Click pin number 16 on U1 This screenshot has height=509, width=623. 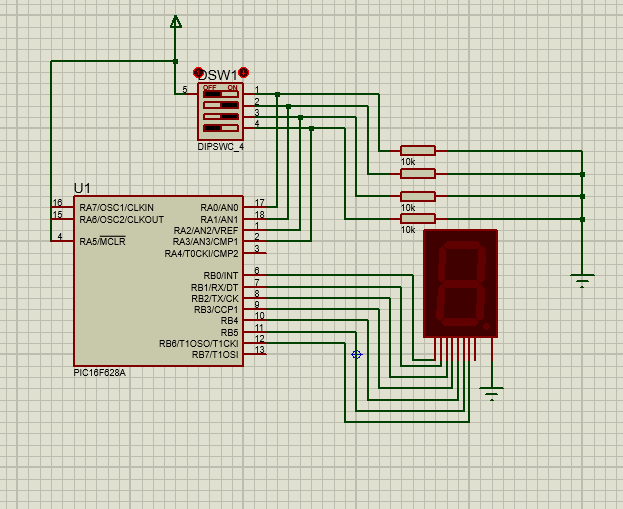pyautogui.click(x=58, y=203)
